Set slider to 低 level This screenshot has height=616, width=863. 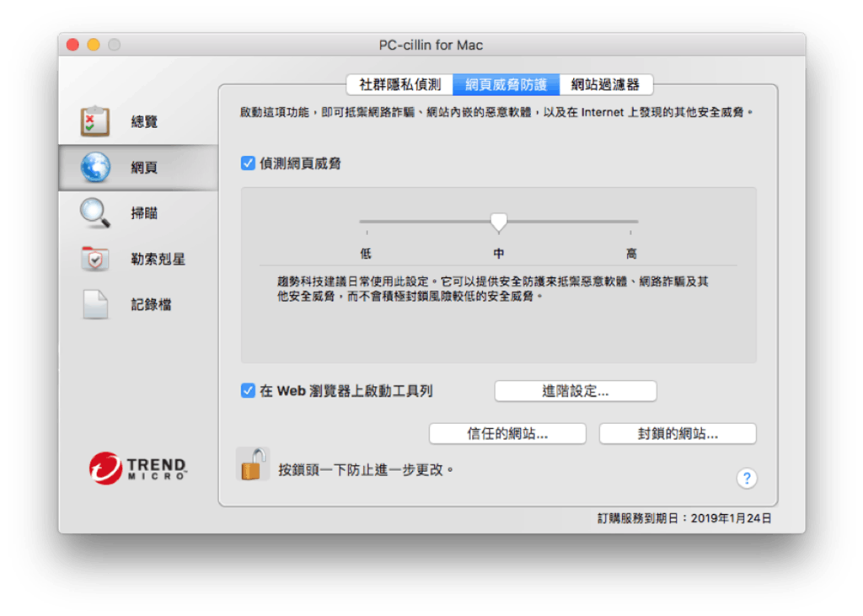(x=366, y=254)
